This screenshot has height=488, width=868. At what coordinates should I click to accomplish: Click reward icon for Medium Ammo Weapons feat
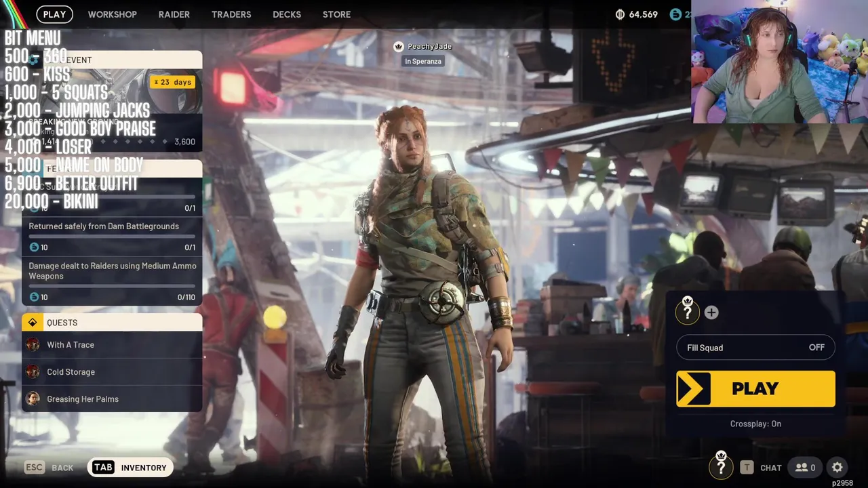pyautogui.click(x=34, y=297)
